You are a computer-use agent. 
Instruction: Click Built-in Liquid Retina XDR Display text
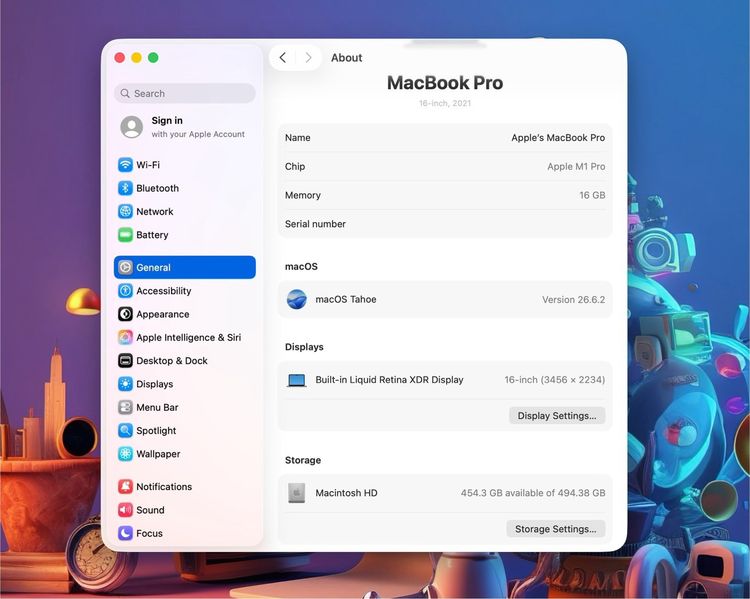point(389,380)
